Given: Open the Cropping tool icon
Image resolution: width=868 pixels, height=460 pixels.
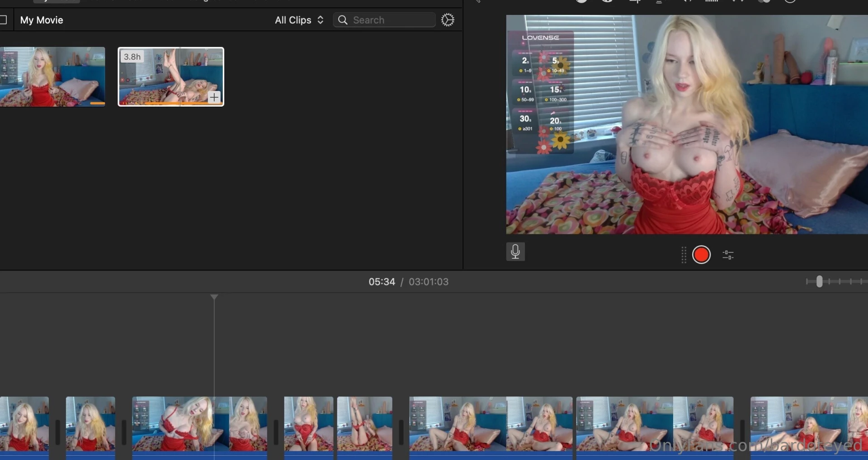Looking at the screenshot, I should (x=635, y=2).
